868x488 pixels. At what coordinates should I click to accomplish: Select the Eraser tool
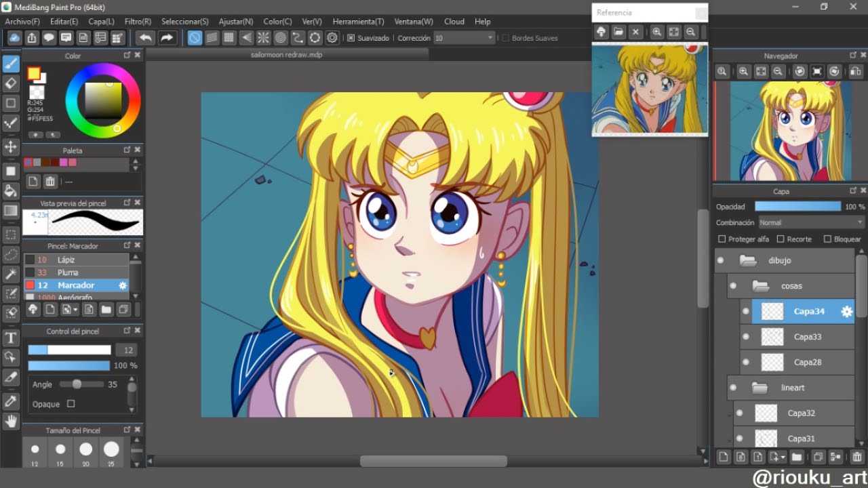(11, 83)
